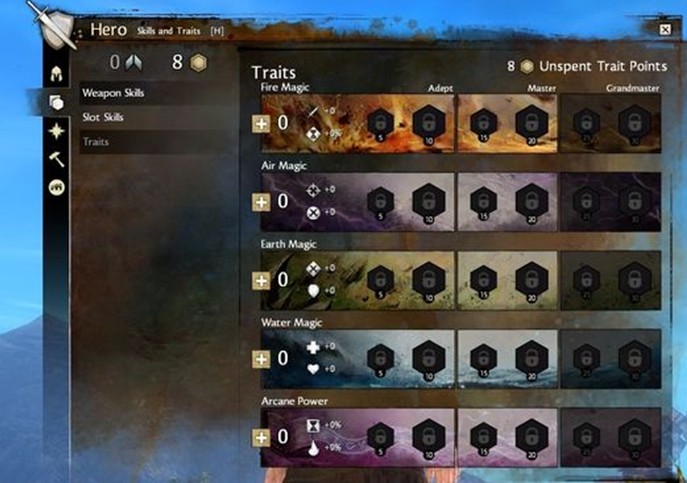Open the compass star sidebar tab
Viewport: 687px width, 483px height.
pyautogui.click(x=57, y=131)
